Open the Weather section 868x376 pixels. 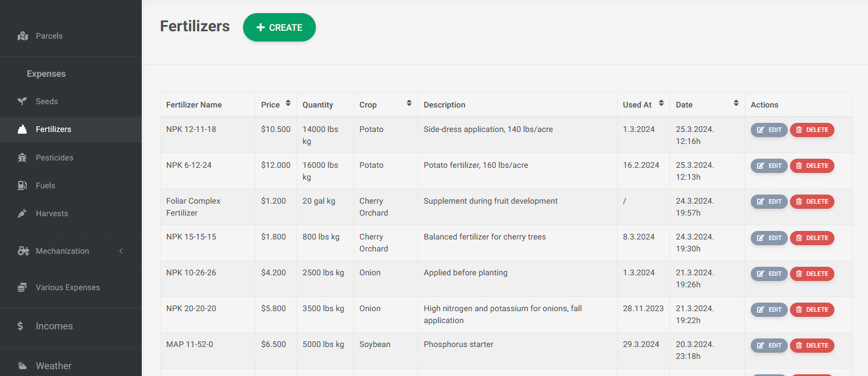pos(71,366)
